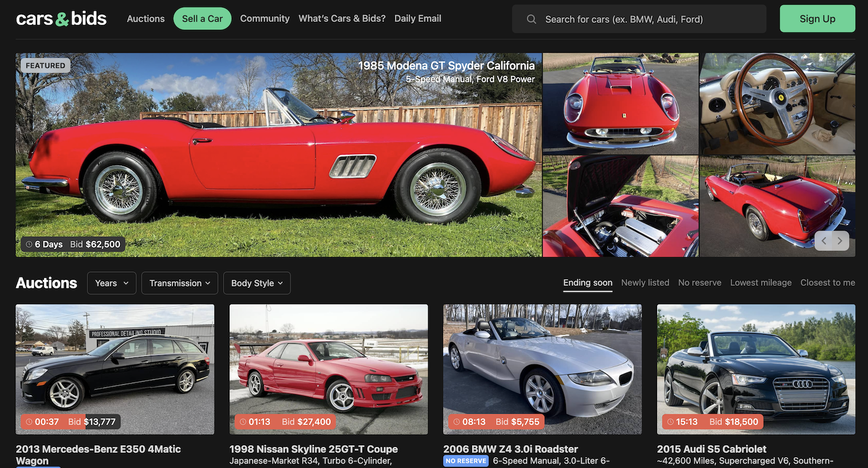Open 2006 BMW Z4 3.0i Roadster title

click(x=510, y=449)
